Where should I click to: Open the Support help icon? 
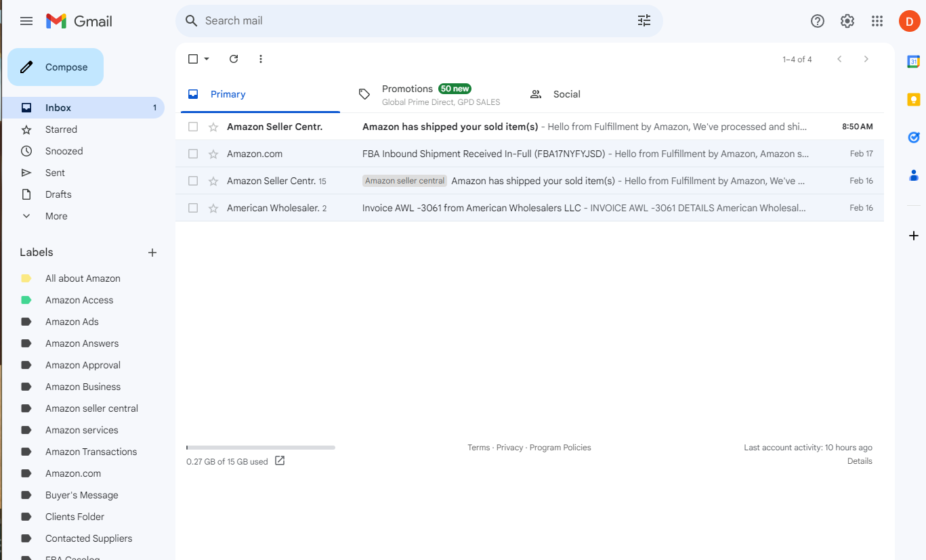tap(818, 21)
